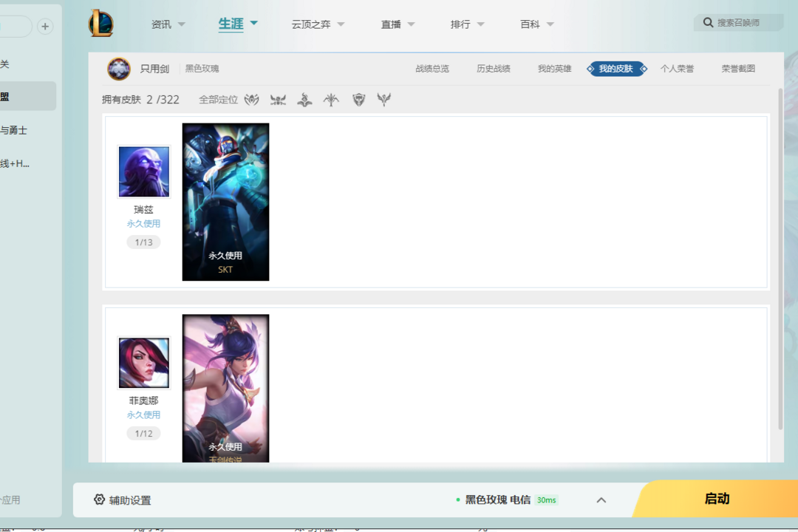Click 全部定位 filter label
This screenshot has width=798, height=532.
coord(218,99)
